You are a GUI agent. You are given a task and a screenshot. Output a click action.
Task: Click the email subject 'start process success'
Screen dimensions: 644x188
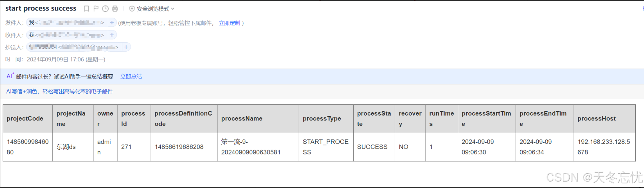pyautogui.click(x=41, y=8)
